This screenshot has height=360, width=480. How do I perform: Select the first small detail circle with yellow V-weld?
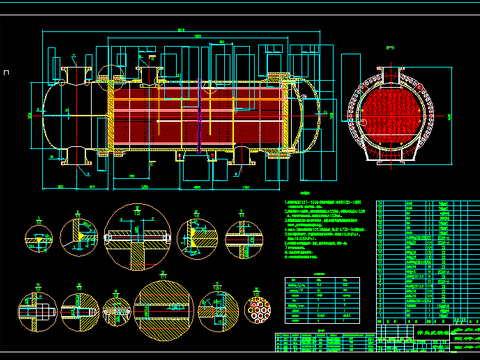[x=39, y=239]
